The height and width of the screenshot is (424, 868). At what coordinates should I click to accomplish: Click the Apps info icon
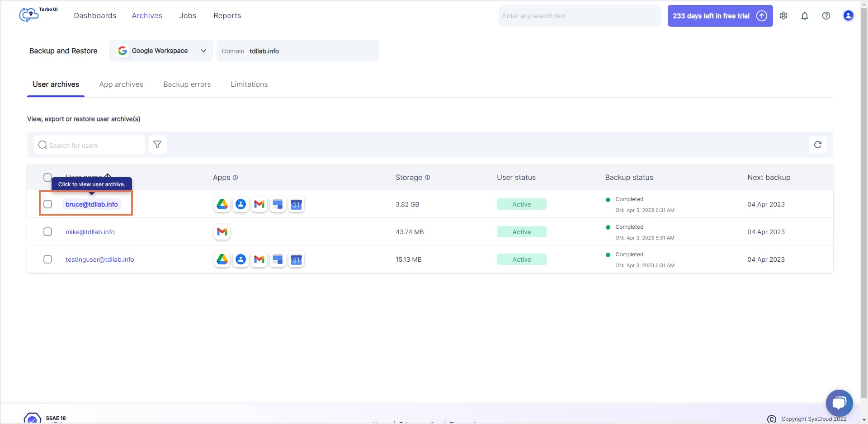coord(235,178)
